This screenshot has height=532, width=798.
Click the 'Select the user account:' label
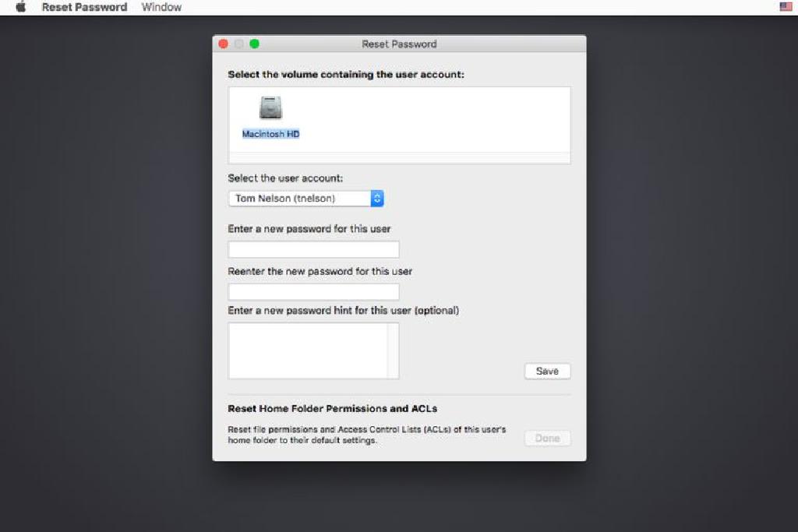click(285, 178)
